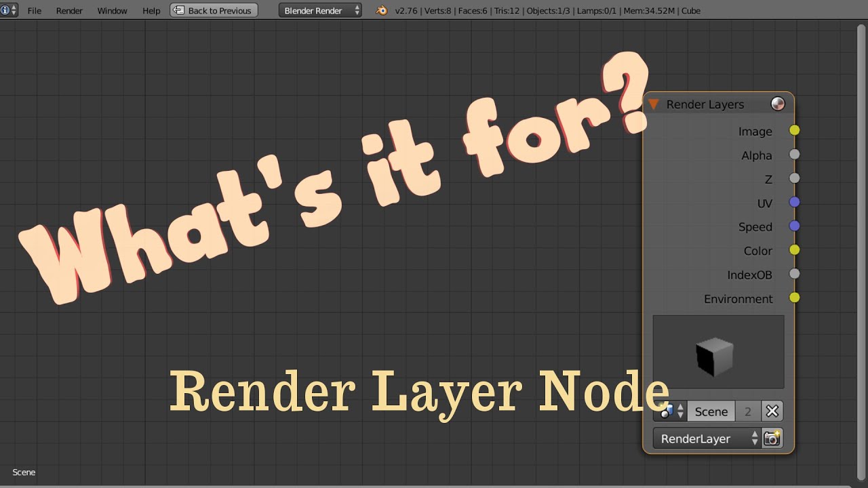Collapse the Render Layers node triangle
Screen dimensions: 868x488
[x=654, y=104]
